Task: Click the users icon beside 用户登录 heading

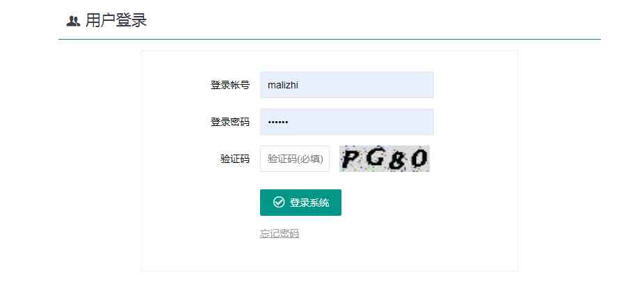Action: click(73, 21)
